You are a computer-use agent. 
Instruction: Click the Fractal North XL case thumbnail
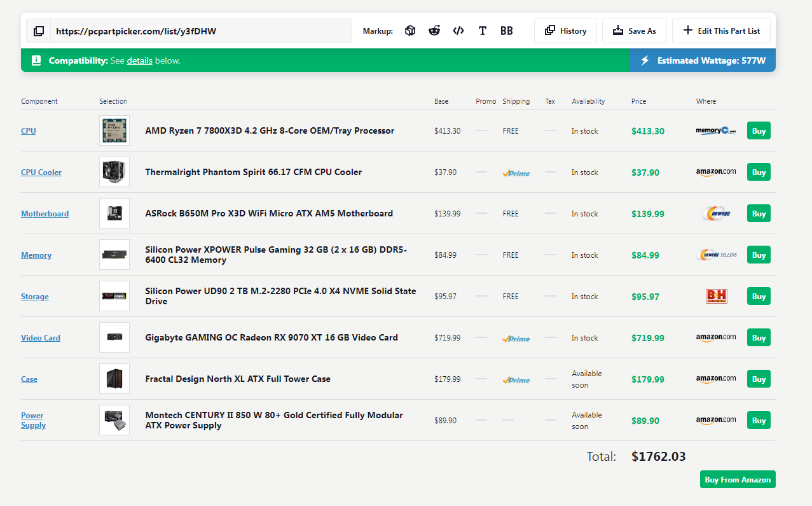114,379
